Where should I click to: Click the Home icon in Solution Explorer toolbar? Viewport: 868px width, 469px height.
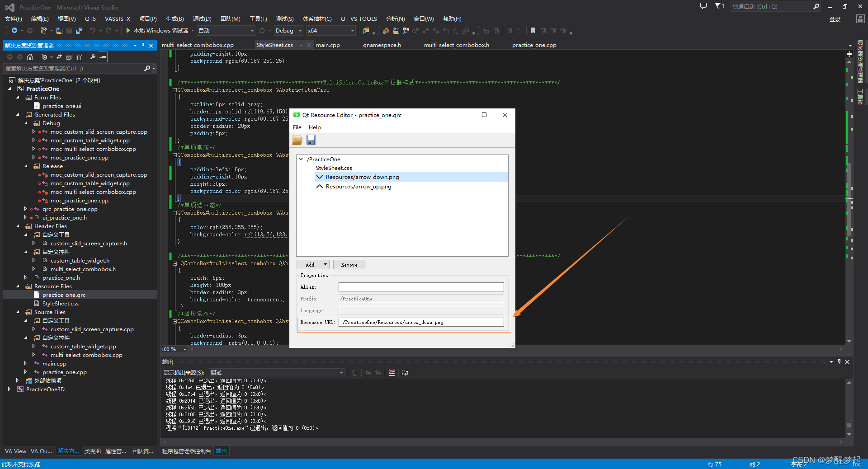[x=30, y=57]
